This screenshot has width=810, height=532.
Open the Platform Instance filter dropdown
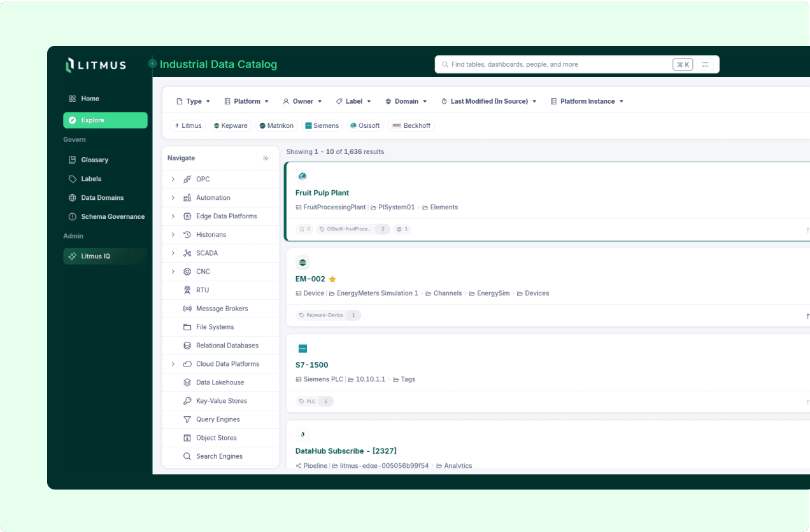[x=587, y=101]
